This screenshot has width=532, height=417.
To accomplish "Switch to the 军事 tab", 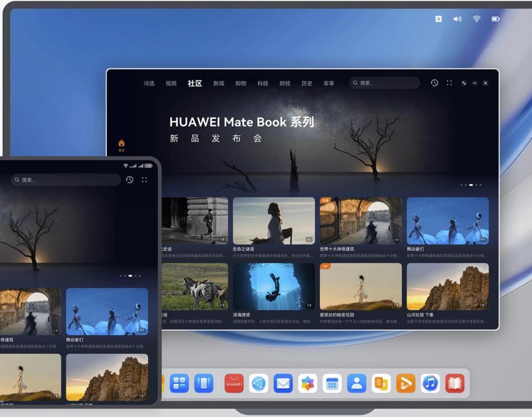I will [x=329, y=83].
